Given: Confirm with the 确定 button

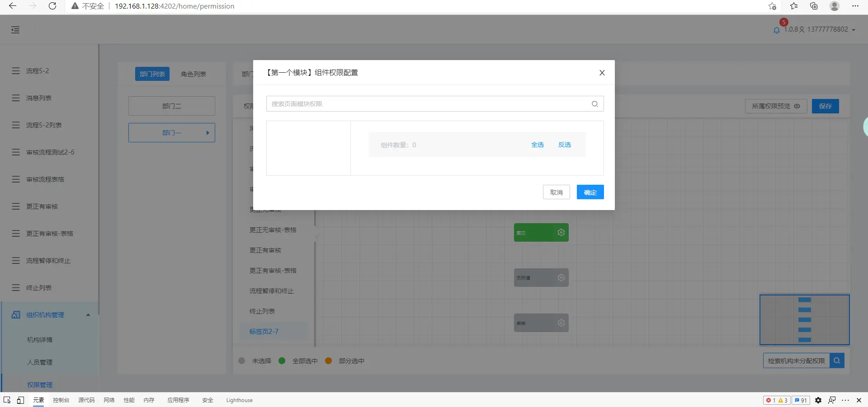Looking at the screenshot, I should pos(590,192).
